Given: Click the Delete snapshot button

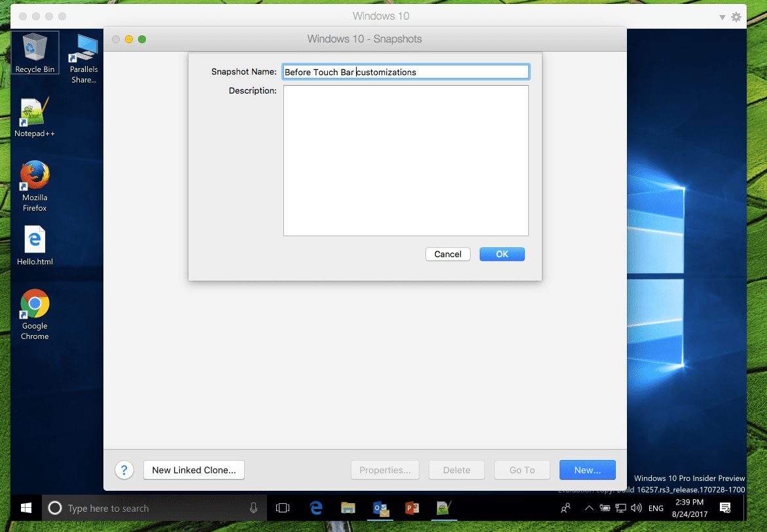Looking at the screenshot, I should click(456, 470).
